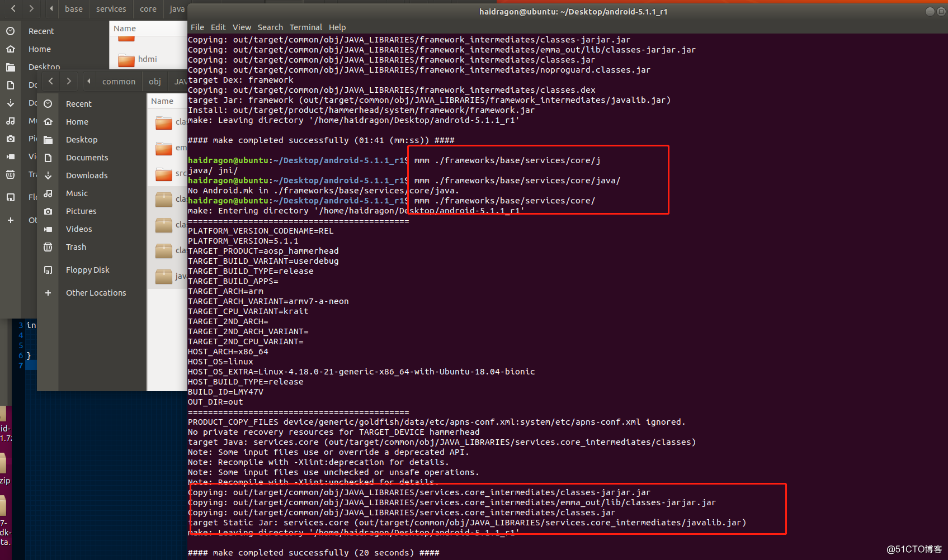The height and width of the screenshot is (560, 948).
Task: Click Pictures camera icon in front file manager
Action: click(x=48, y=211)
